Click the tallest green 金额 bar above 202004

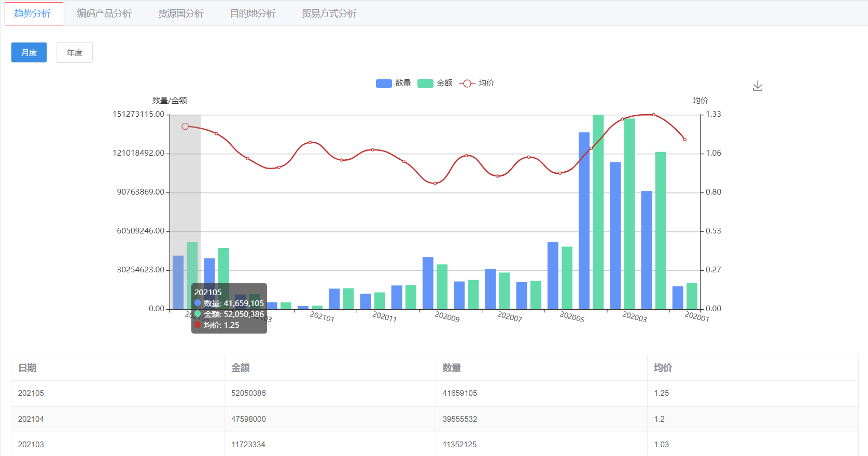(x=598, y=212)
